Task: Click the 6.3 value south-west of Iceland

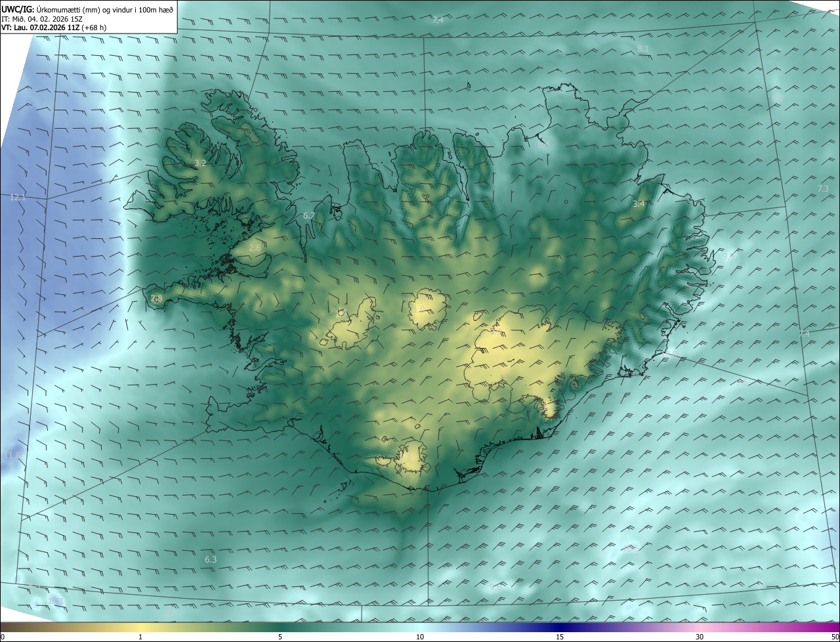Action: pyautogui.click(x=211, y=560)
